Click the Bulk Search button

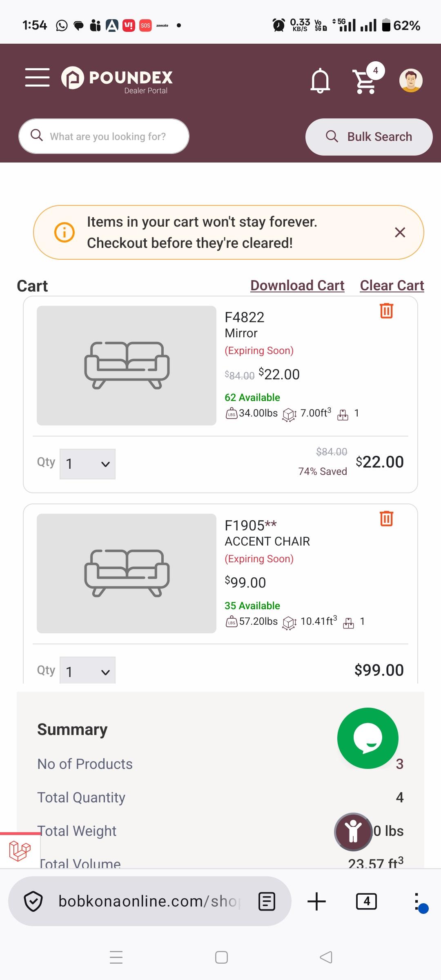369,137
